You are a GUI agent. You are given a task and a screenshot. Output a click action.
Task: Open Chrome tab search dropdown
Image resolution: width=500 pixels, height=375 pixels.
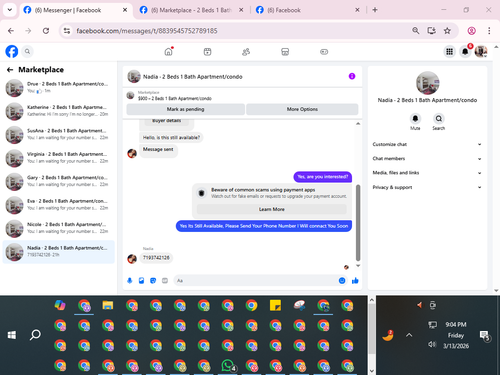pyautogui.click(x=10, y=10)
